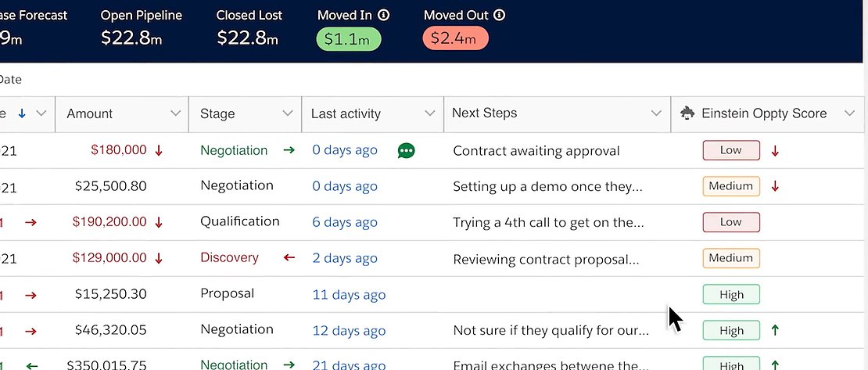Viewport: 868px width, 370px height.
Task: Expand the Next Steps column menu
Action: (657, 114)
